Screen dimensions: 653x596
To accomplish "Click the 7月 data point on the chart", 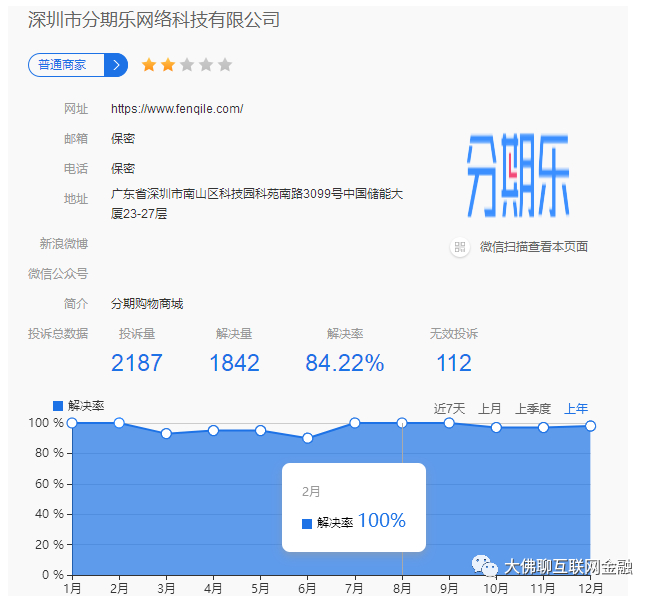I will 355,423.
